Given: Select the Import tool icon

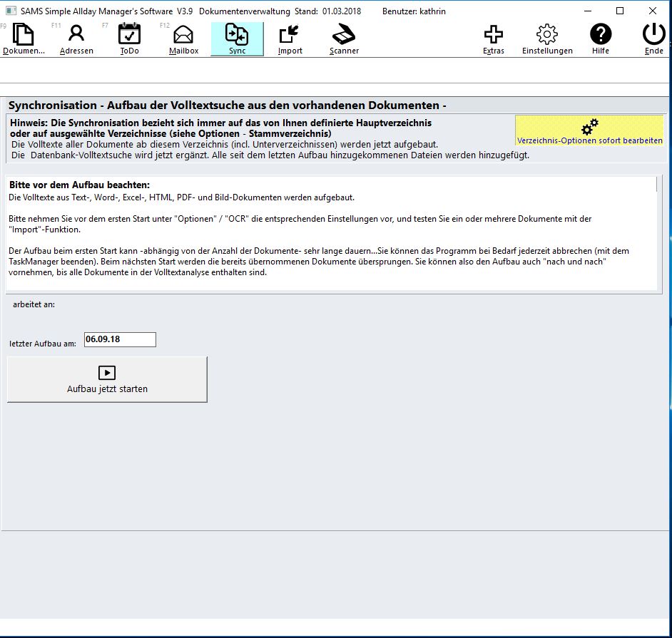Looking at the screenshot, I should (x=289, y=34).
